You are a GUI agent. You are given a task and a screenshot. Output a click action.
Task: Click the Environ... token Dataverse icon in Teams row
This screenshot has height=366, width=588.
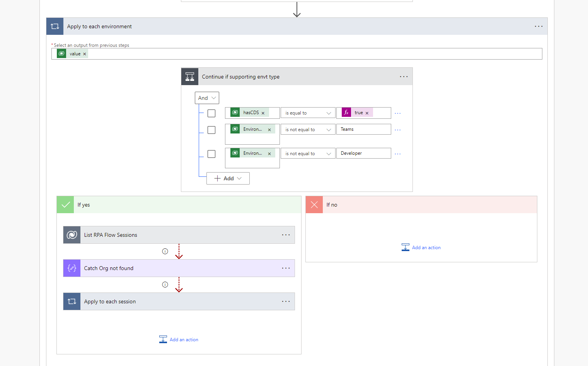click(x=235, y=129)
